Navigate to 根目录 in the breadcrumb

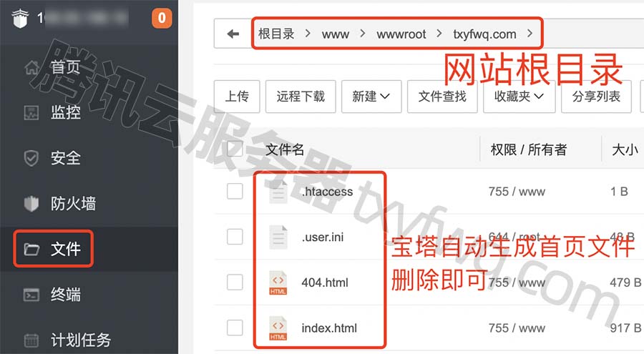276,34
